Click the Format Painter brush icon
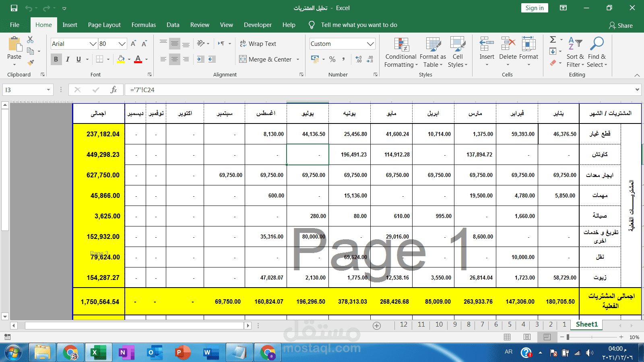Viewport: 644px width, 362px height. coord(31,62)
